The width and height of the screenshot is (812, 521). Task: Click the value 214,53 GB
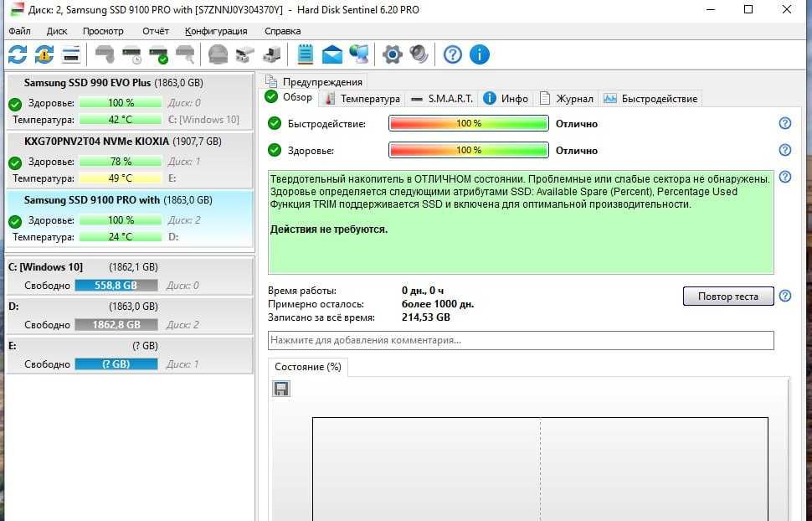pos(426,317)
